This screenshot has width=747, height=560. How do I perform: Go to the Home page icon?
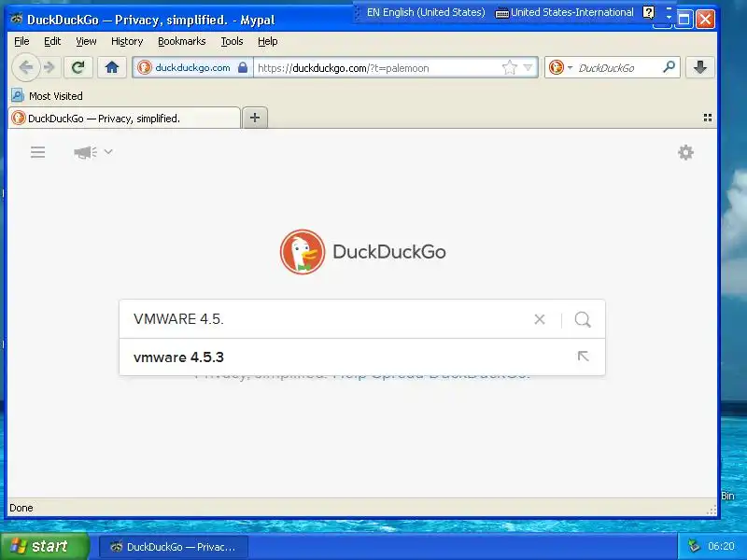pyautogui.click(x=112, y=67)
